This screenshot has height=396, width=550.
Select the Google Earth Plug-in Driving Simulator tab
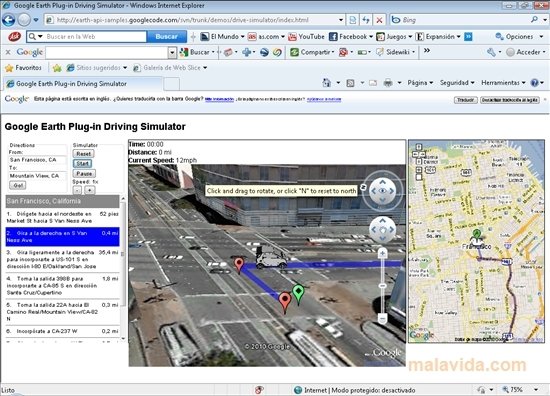coord(83,84)
